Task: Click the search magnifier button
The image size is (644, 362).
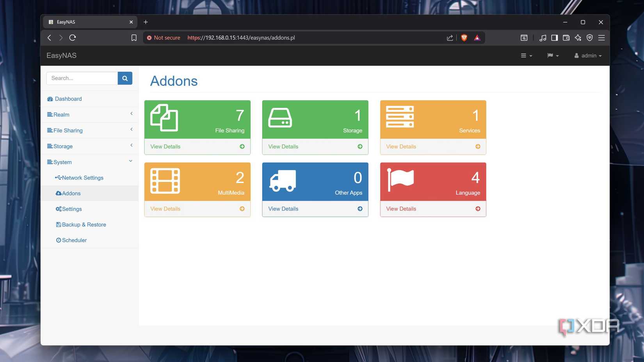Action: [x=125, y=78]
